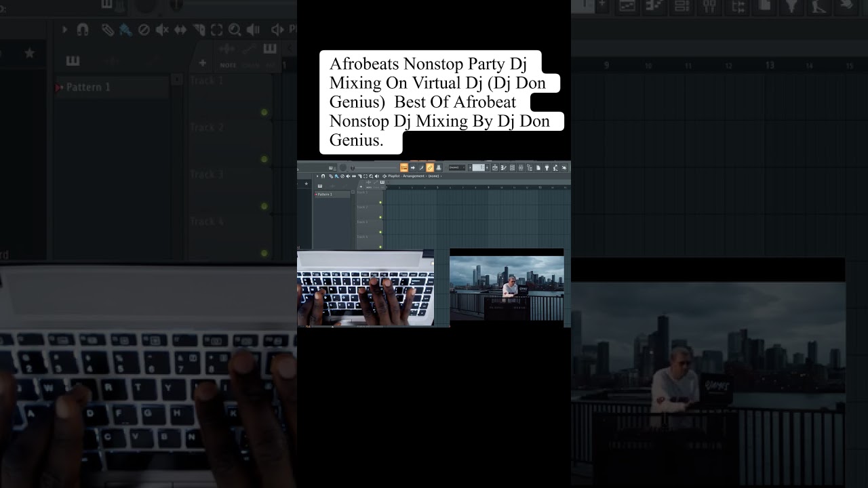The image size is (868, 488).
Task: Open the Piano roll icon in centre top toolbar
Action: [x=504, y=167]
